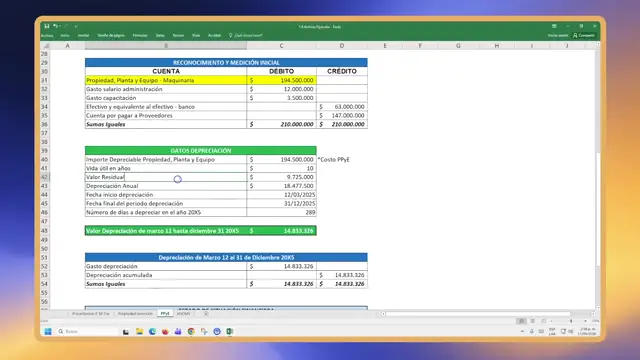Viewport: 640px width, 360px height.
Task: Open the Vista ribbon tab
Action: (196, 36)
